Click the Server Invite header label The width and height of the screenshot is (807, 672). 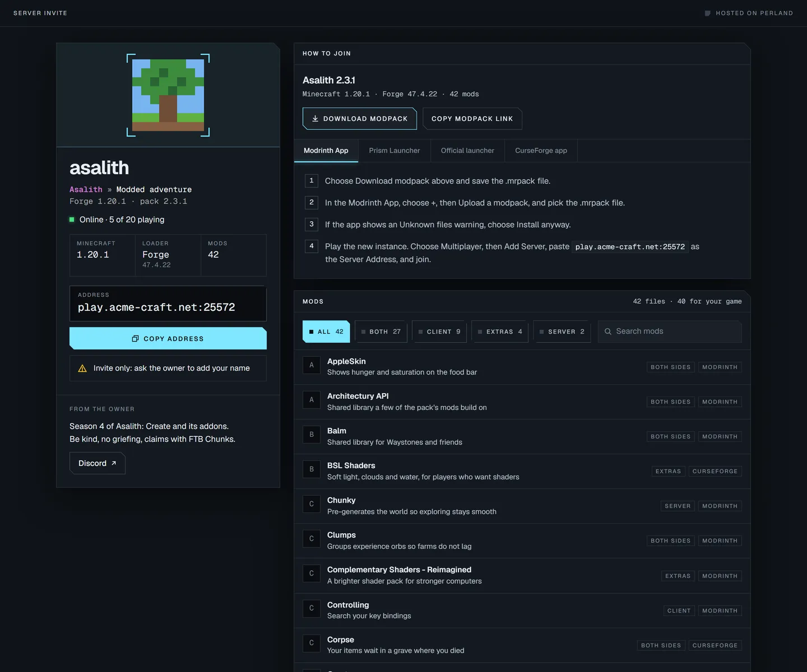click(40, 13)
